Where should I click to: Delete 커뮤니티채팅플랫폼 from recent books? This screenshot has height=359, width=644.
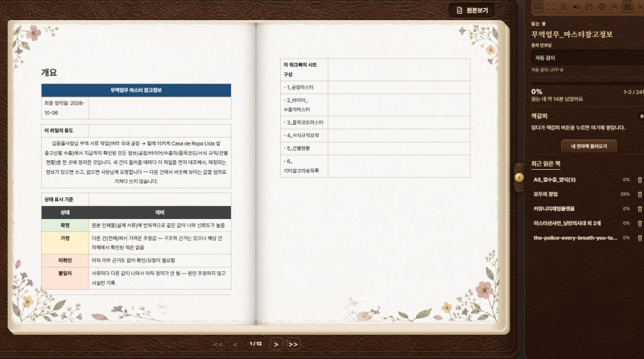click(639, 209)
